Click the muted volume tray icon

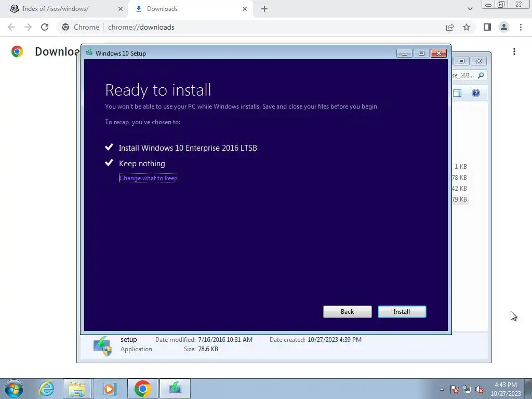tap(480, 389)
